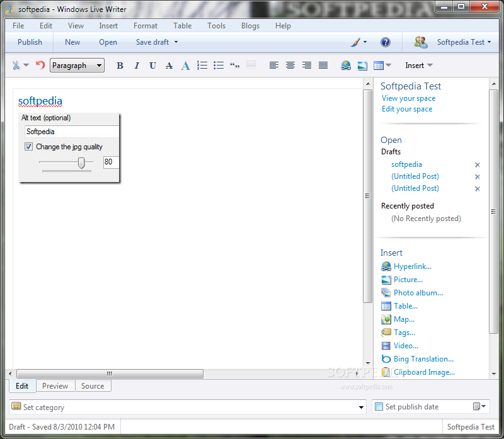Click the editor horizontal scrollbar
The height and width of the screenshot is (439, 504).
pyautogui.click(x=110, y=373)
